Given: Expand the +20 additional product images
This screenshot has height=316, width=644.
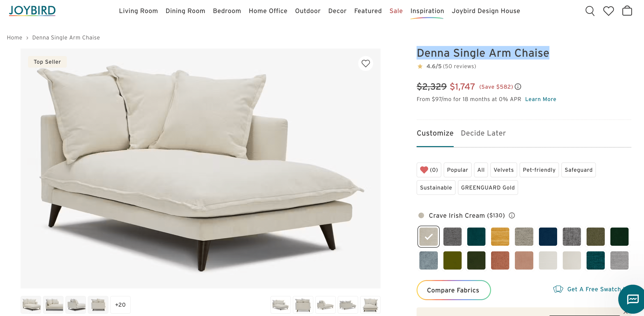Looking at the screenshot, I should pos(120,305).
